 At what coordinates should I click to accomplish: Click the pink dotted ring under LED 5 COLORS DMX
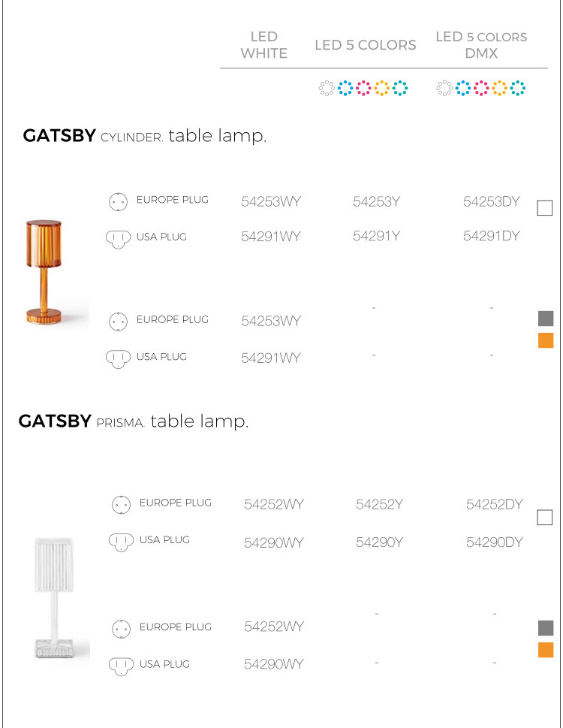481,89
